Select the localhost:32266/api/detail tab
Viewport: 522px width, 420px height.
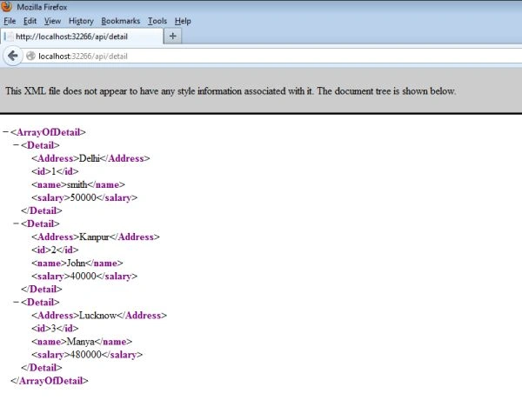[82, 37]
